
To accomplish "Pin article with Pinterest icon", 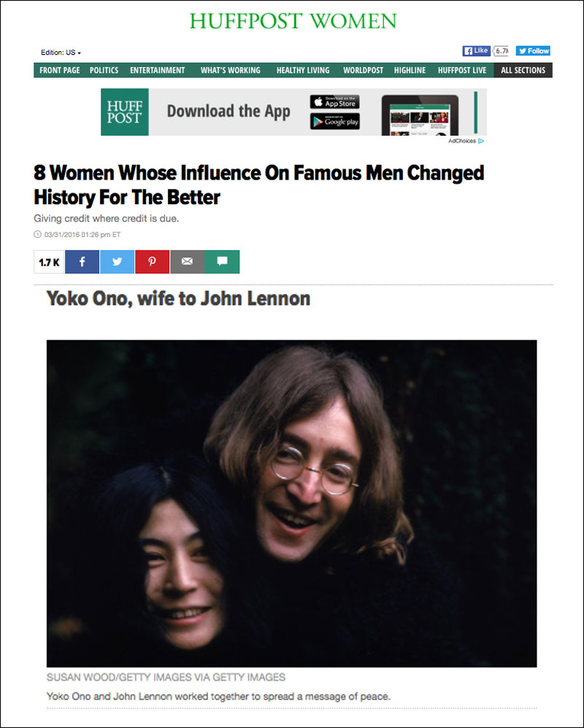I will click(152, 262).
